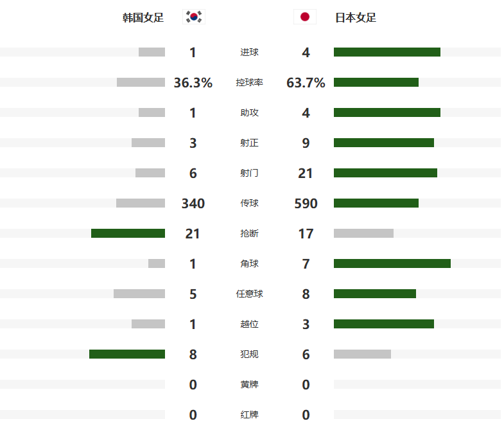
Task: Click Korea's green 抢断 progress bar
Action: 128,233
